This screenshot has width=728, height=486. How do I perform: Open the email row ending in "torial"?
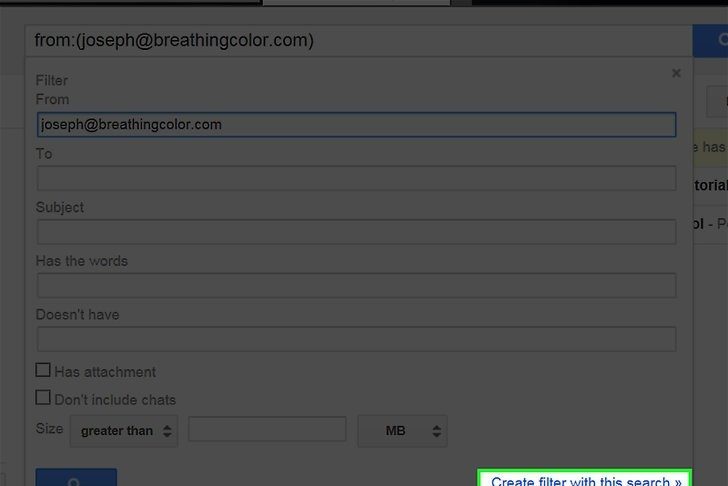[710, 184]
